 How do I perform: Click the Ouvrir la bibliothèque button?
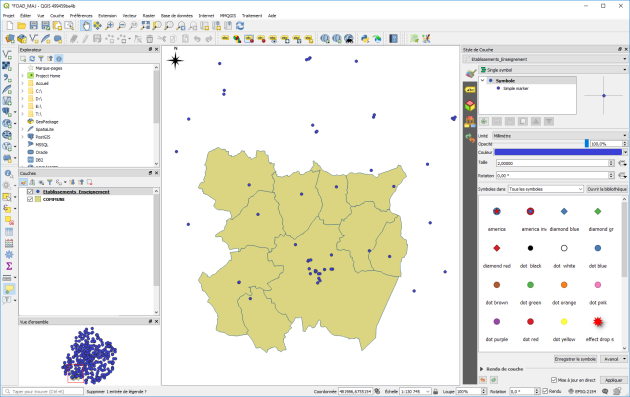(607, 189)
